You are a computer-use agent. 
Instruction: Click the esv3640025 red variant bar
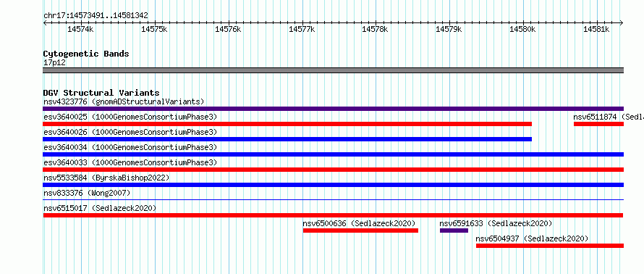pos(287,124)
